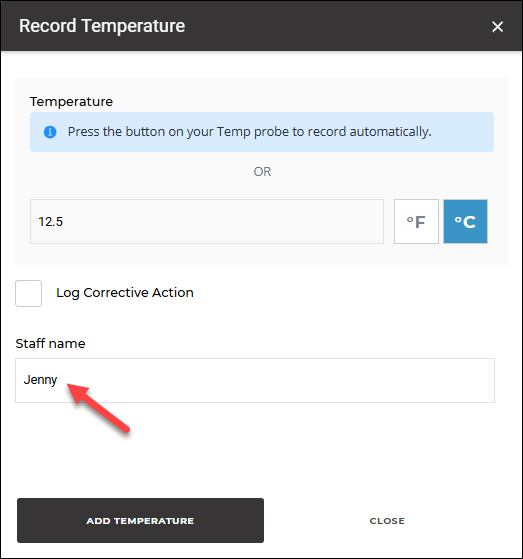Click the 12.5 value text
Screen dimensions: 523x559
(51, 222)
